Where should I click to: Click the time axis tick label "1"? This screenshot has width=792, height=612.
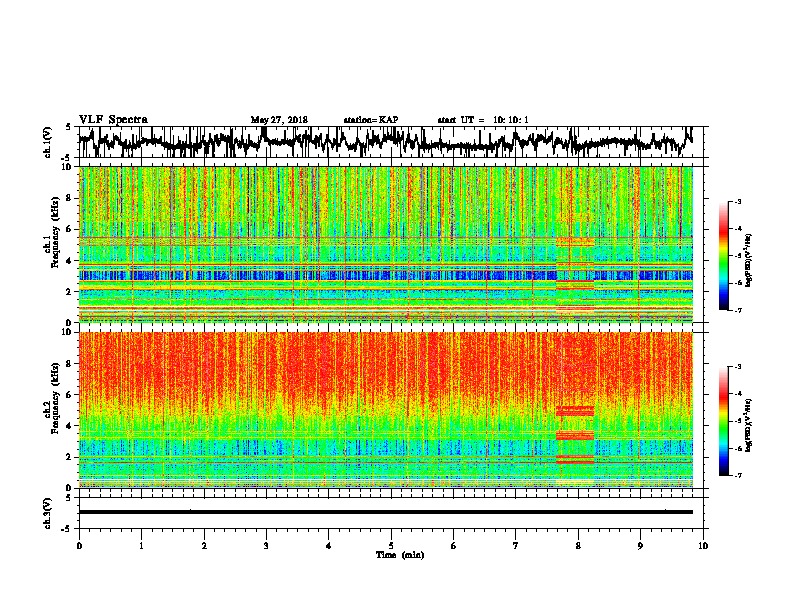pos(141,546)
